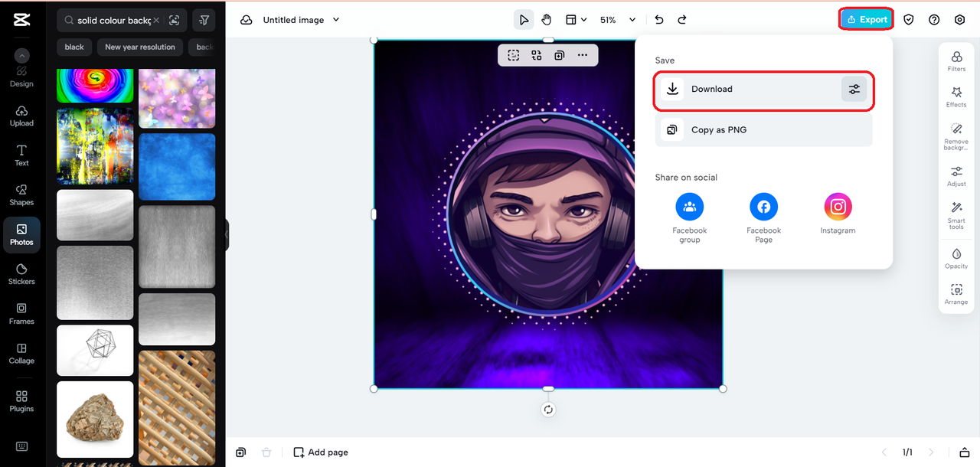Click the undo arrow icon

tap(659, 20)
